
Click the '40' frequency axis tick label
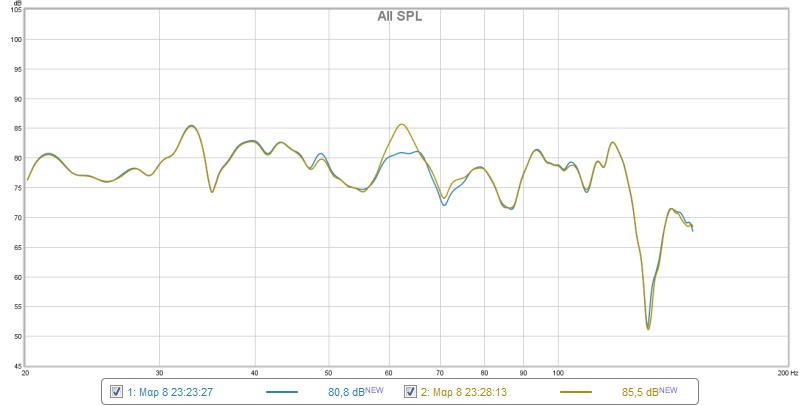point(255,373)
